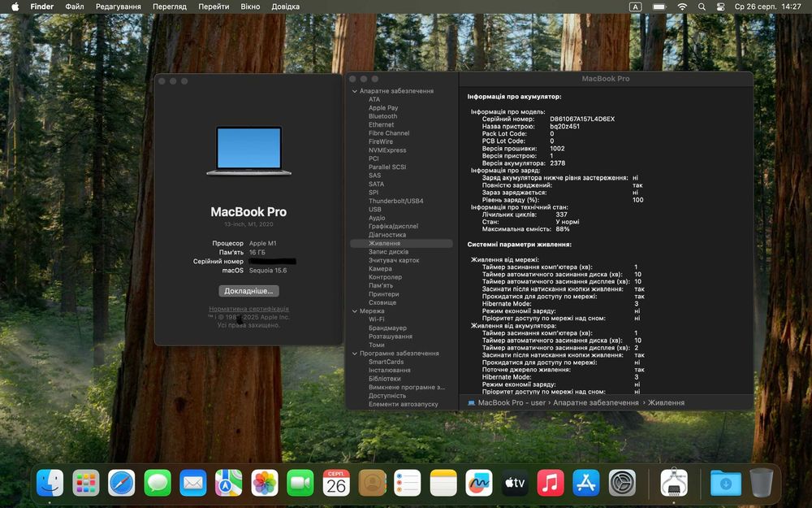Click the battery serial number D861067A157L4D6EX
The width and height of the screenshot is (812, 508).
pos(582,119)
